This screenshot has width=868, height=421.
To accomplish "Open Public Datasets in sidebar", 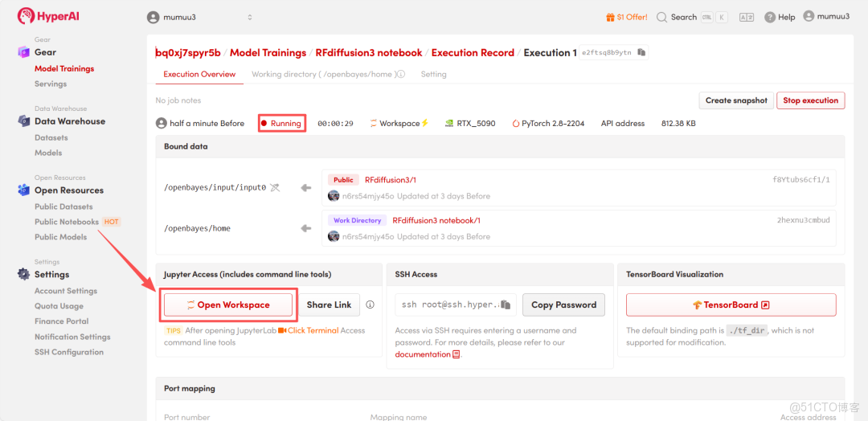I will 63,206.
